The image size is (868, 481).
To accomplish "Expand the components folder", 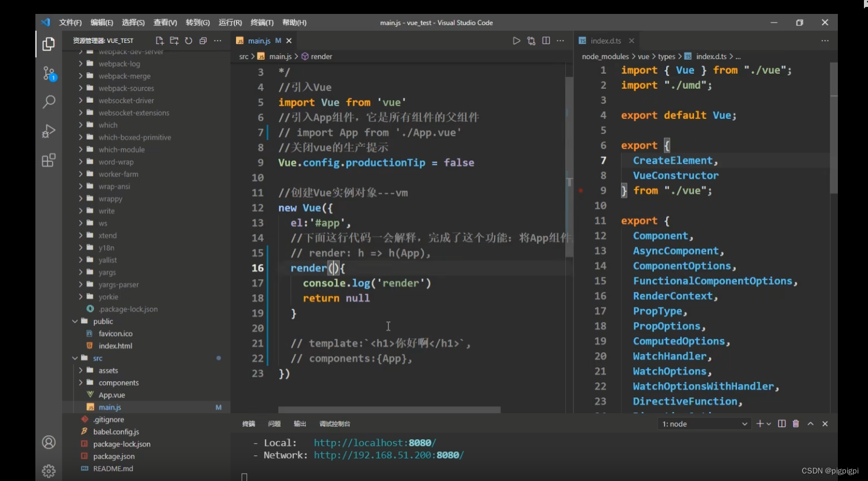I will coord(81,382).
